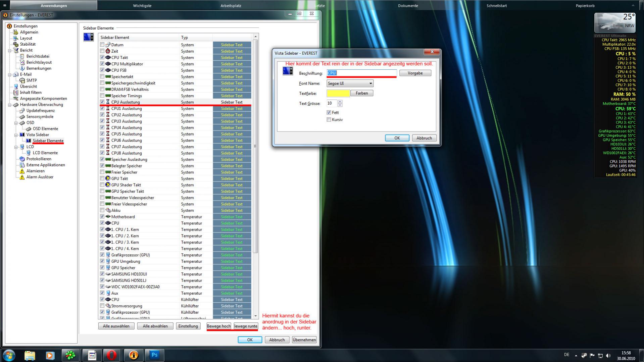Screen dimensions: 644x362
Task: Collapse the LCD tree node
Action: pyautogui.click(x=16, y=147)
